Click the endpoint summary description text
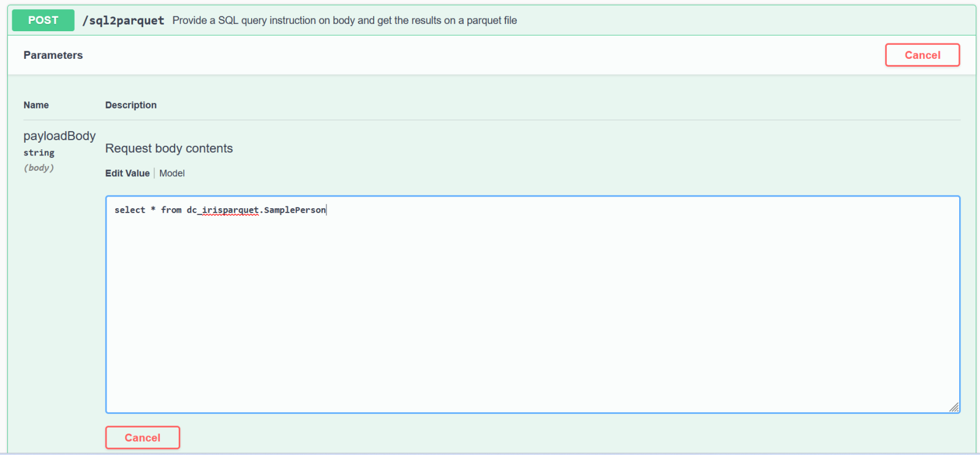Image resolution: width=980 pixels, height=455 pixels. tap(344, 20)
